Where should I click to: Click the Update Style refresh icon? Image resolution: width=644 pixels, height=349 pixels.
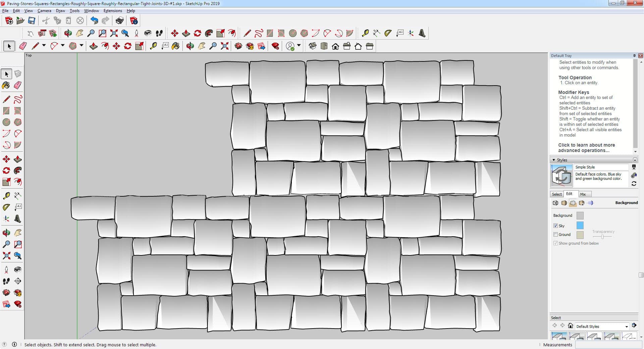[x=634, y=184]
